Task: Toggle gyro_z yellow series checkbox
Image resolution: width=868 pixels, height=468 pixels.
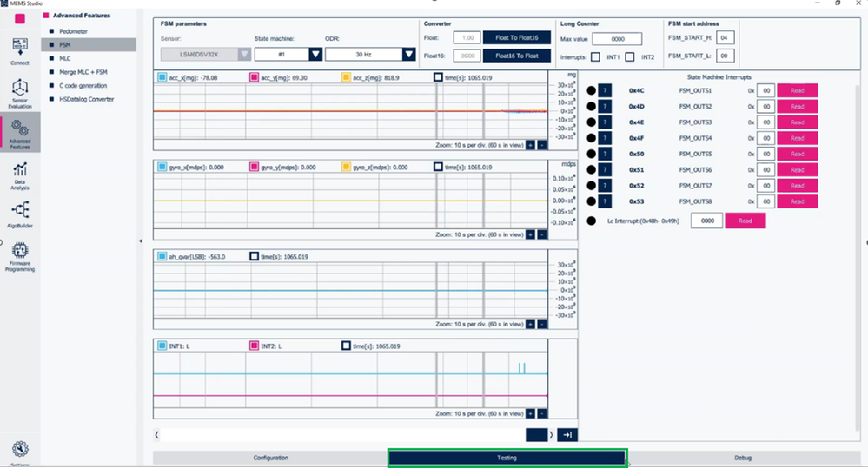Action: click(x=346, y=167)
